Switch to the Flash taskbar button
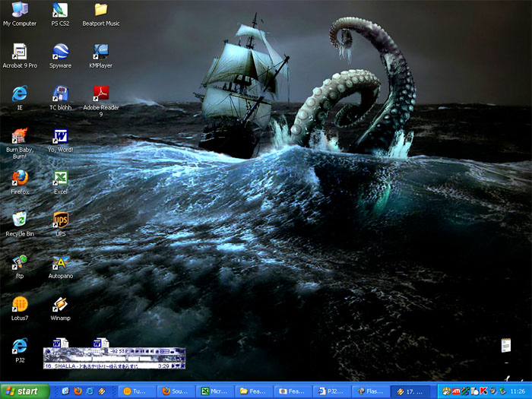532x399 pixels. coord(369,391)
